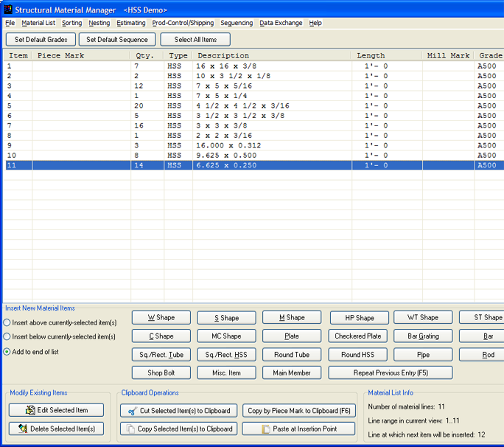The image size is (504, 447).
Task: Insert a Shop Bolt item
Action: coord(161,372)
